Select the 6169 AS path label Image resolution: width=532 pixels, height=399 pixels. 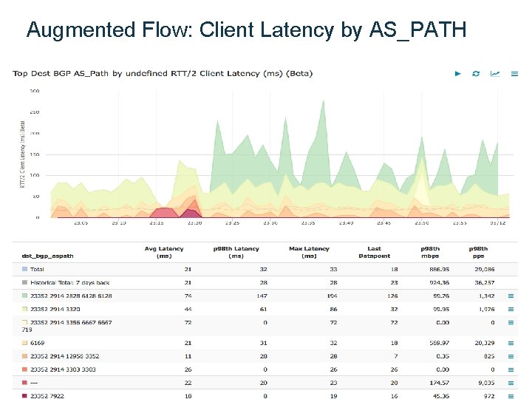[38, 343]
